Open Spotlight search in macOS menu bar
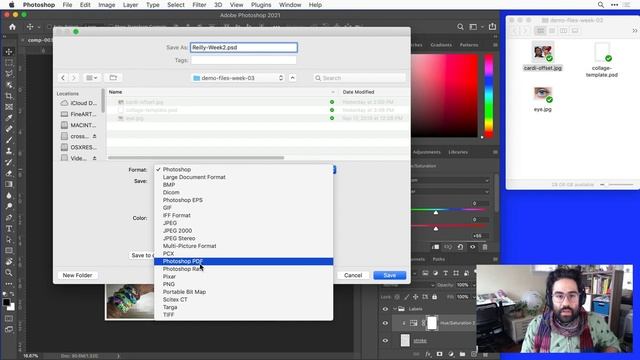The height and width of the screenshot is (360, 640). (601, 5)
